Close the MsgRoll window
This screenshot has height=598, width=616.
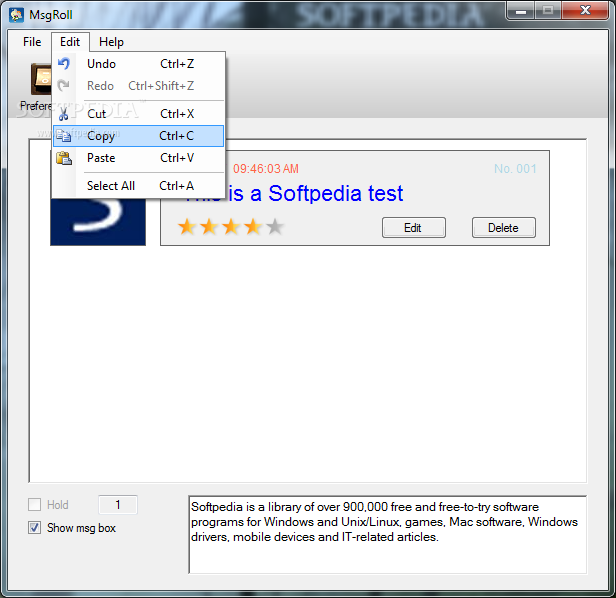click(585, 10)
